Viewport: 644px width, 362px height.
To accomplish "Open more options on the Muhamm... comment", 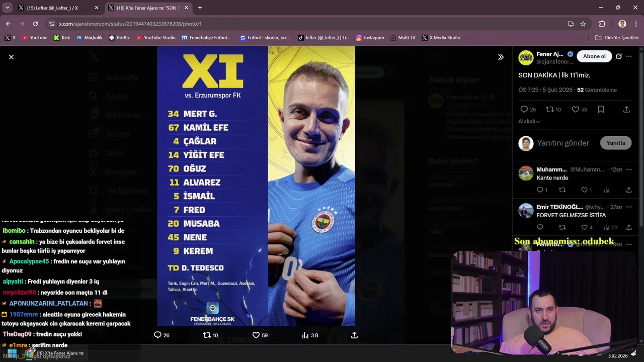I will (x=629, y=169).
